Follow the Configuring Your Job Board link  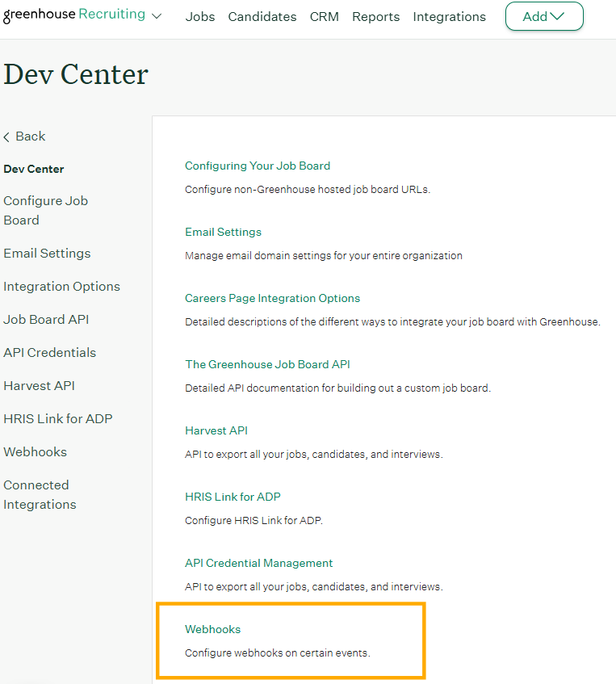click(x=258, y=166)
